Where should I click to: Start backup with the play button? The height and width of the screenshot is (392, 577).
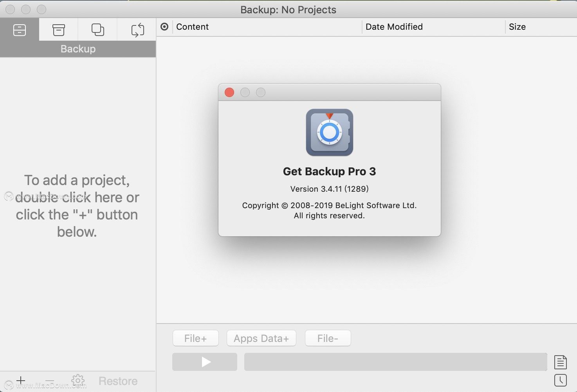(x=205, y=362)
